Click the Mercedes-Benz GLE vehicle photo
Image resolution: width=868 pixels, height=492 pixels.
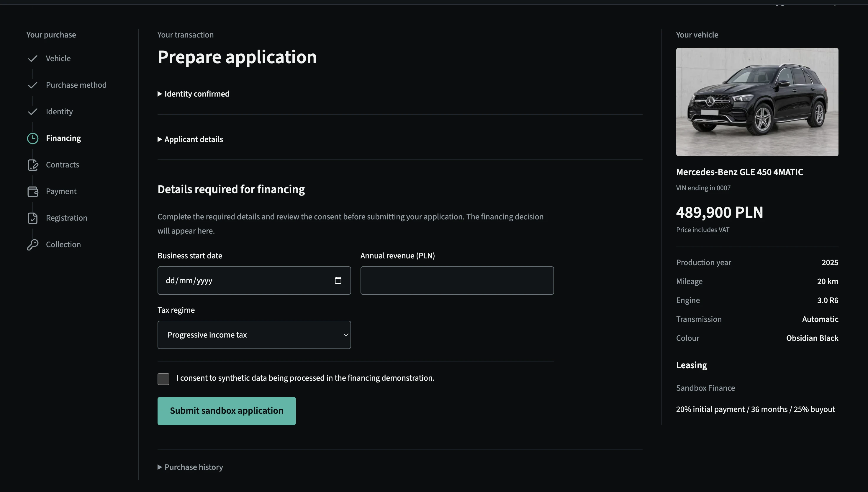point(757,102)
